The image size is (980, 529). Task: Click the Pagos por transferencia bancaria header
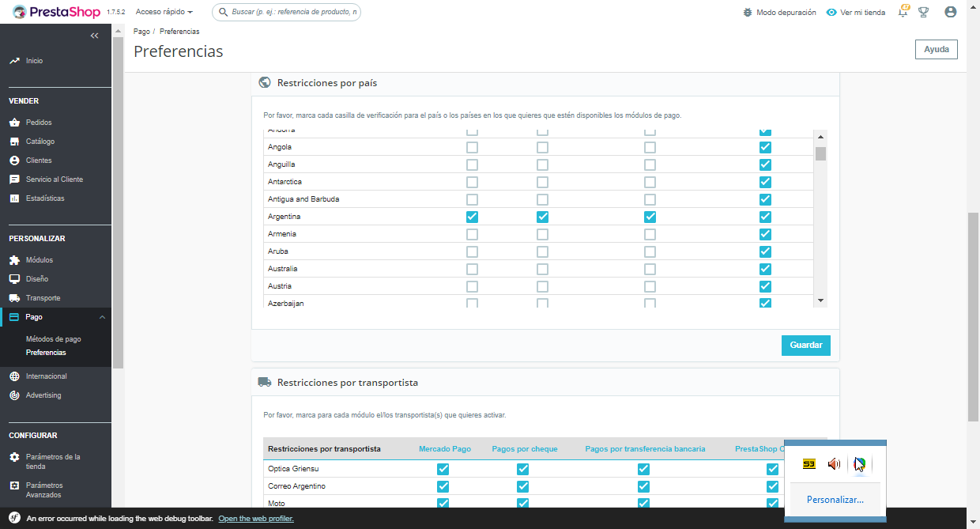tap(646, 449)
